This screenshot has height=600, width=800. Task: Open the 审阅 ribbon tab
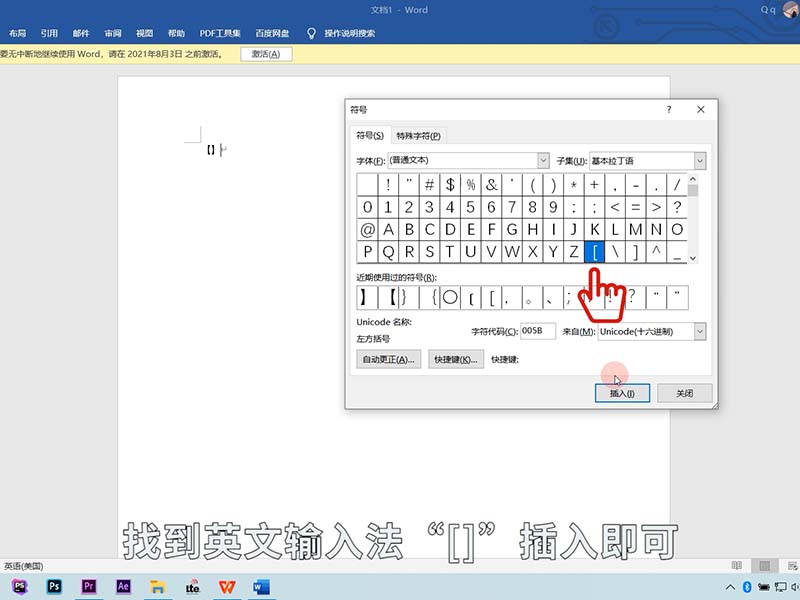pyautogui.click(x=113, y=34)
